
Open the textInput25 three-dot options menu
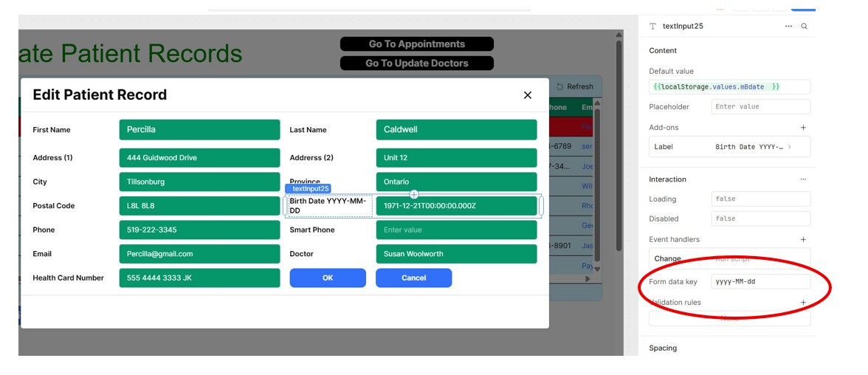pyautogui.click(x=788, y=26)
